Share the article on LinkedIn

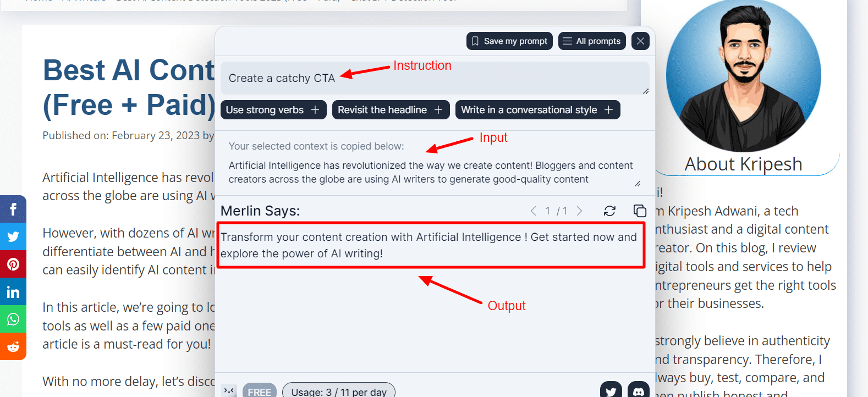[x=13, y=292]
